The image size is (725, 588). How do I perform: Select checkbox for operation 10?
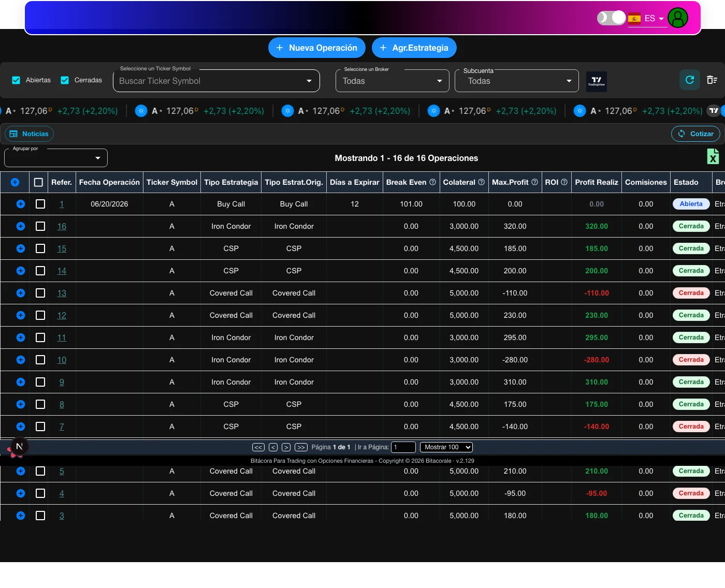pyautogui.click(x=40, y=360)
